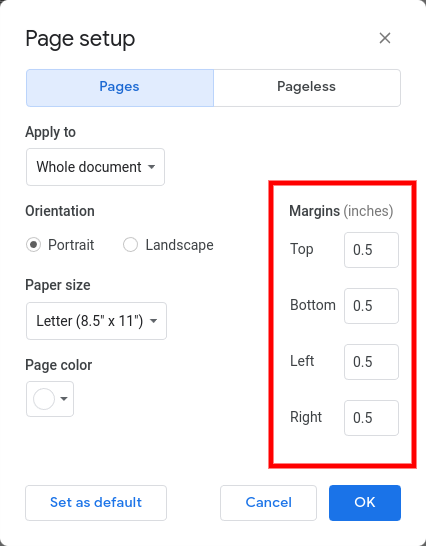Image resolution: width=426 pixels, height=546 pixels.
Task: Select Landscape orientation
Action: point(130,245)
